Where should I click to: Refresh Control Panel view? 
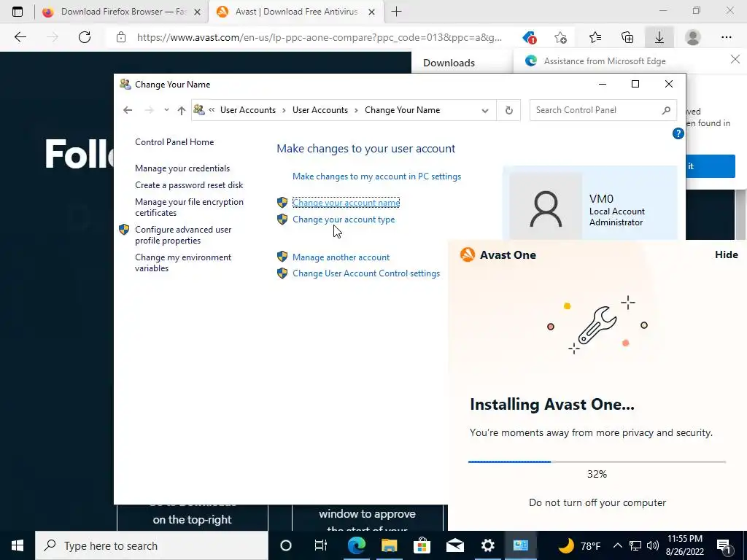(x=508, y=111)
